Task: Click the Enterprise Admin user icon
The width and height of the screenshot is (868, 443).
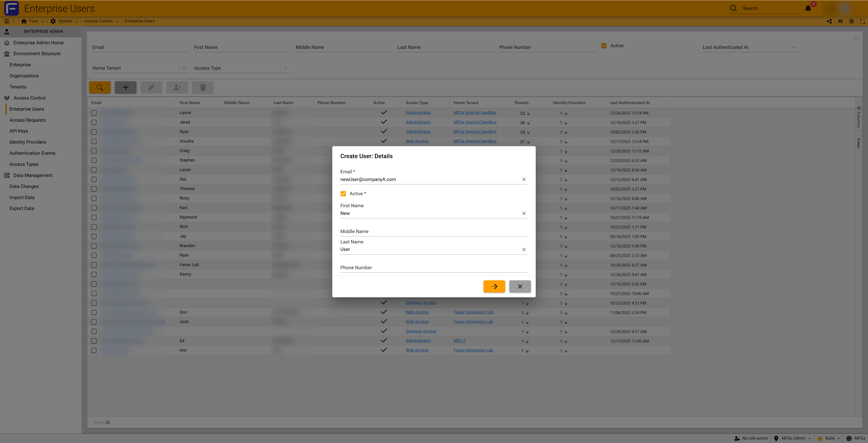Action: [x=7, y=31]
